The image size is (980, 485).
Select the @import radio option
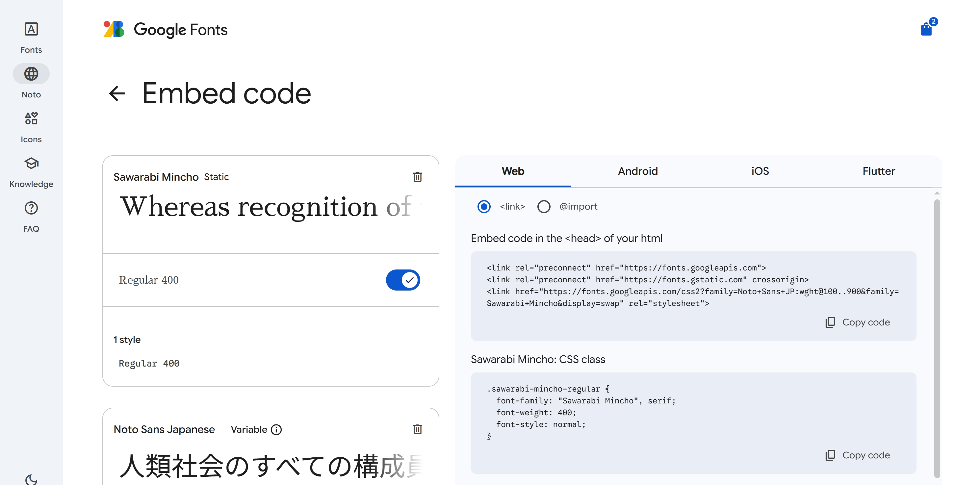point(544,207)
